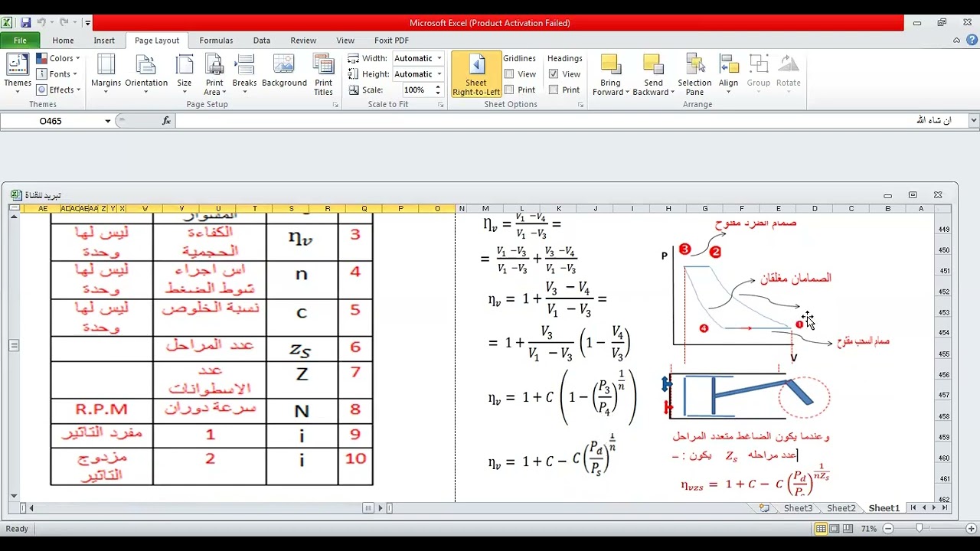Enable Headings Print checkbox

(554, 90)
